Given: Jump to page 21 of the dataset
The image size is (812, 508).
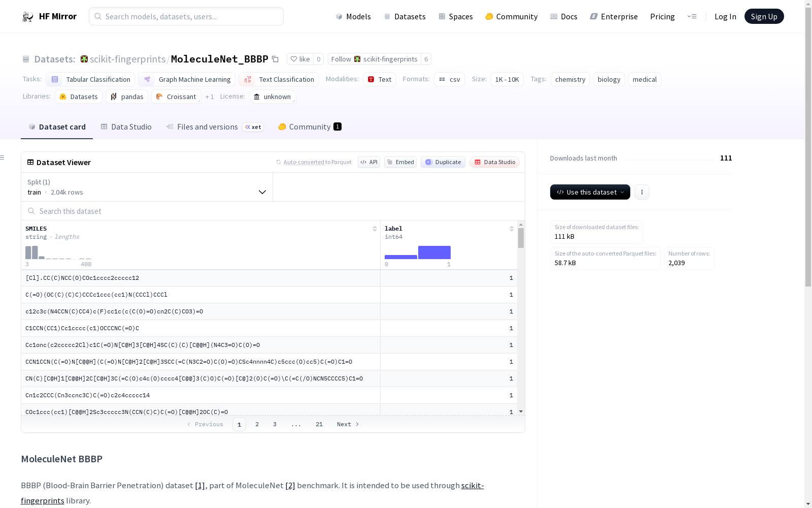Looking at the screenshot, I should pyautogui.click(x=319, y=424).
